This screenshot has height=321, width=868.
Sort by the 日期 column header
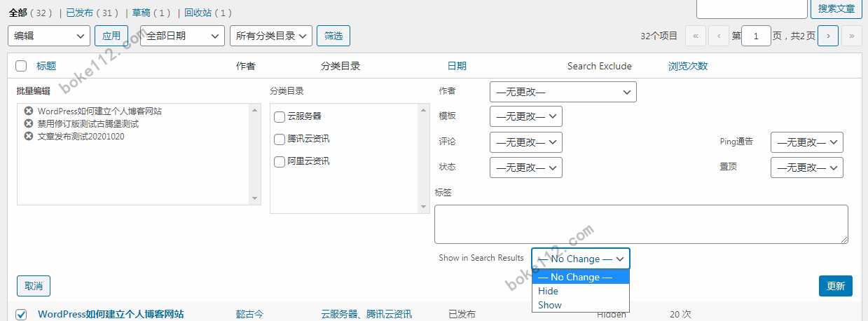point(457,66)
